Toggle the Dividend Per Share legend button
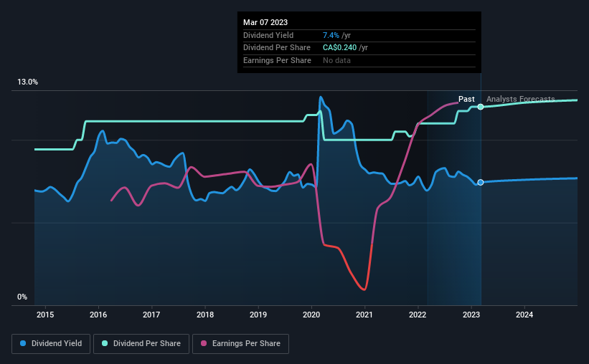 [x=141, y=344]
